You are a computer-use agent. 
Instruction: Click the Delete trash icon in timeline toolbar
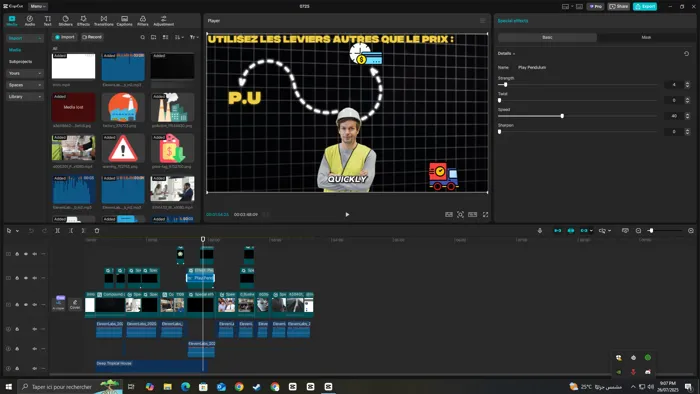point(97,231)
